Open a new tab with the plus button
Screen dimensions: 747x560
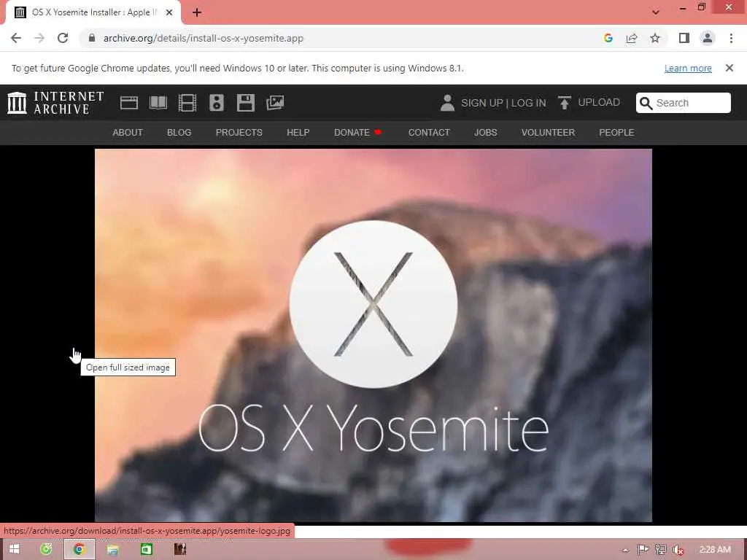click(x=197, y=12)
